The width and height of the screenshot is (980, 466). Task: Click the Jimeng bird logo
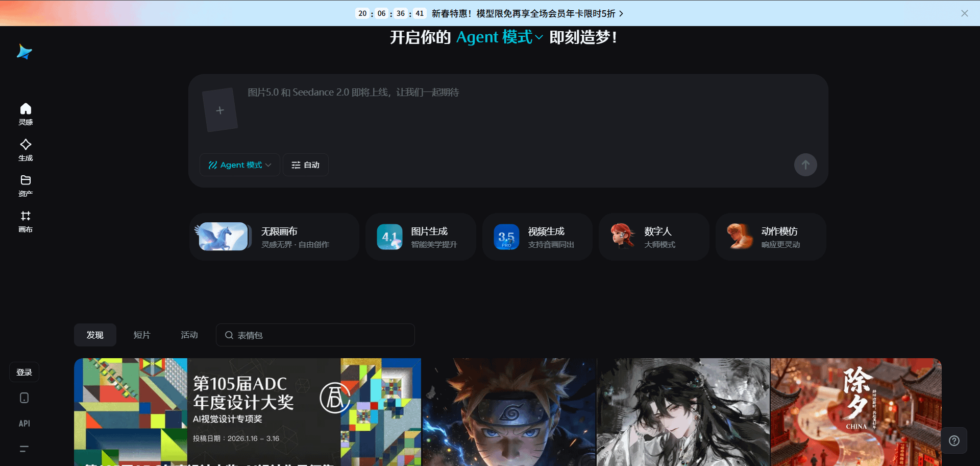tap(24, 52)
